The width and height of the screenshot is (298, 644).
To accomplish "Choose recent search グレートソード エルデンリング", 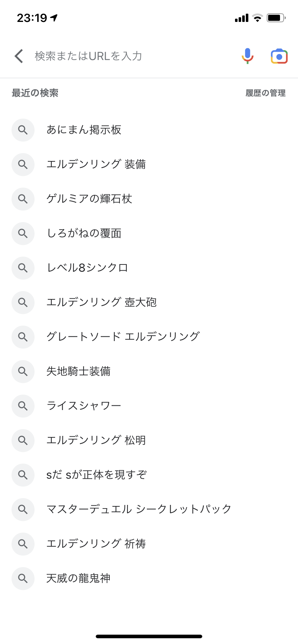I will click(x=123, y=337).
